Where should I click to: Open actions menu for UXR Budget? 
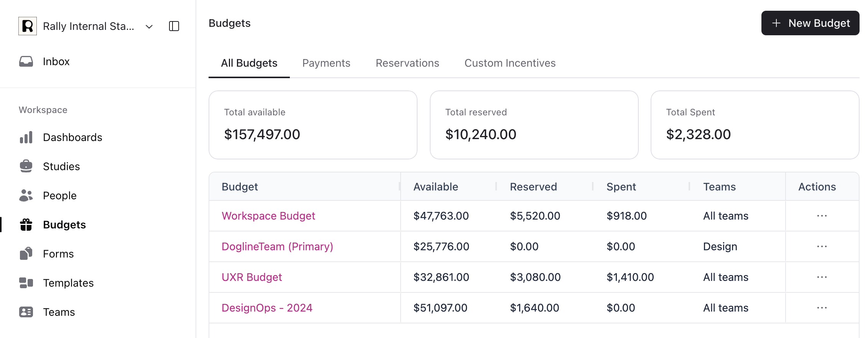(822, 277)
